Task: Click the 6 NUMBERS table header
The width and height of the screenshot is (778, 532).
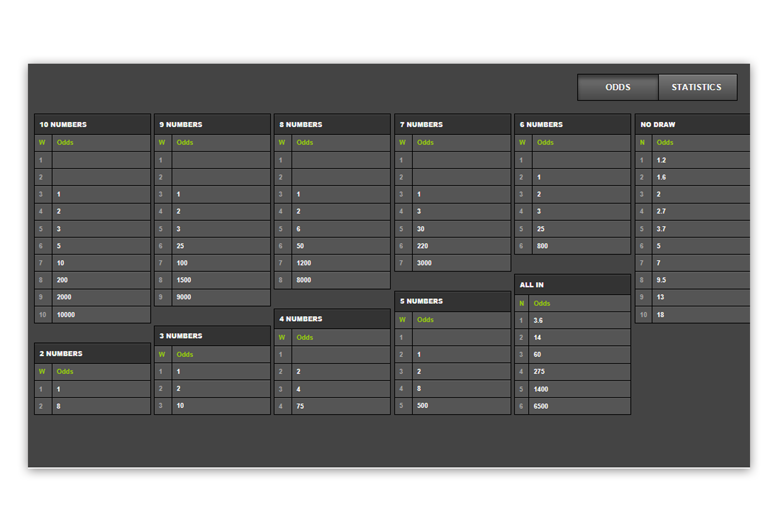Action: (572, 125)
